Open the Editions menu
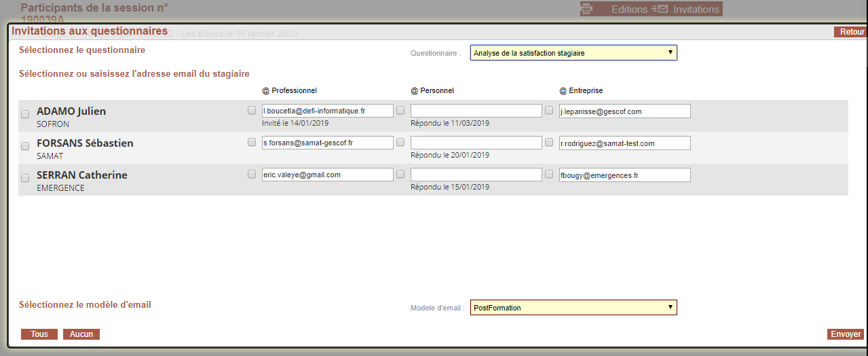The height and width of the screenshot is (356, 868). (628, 10)
